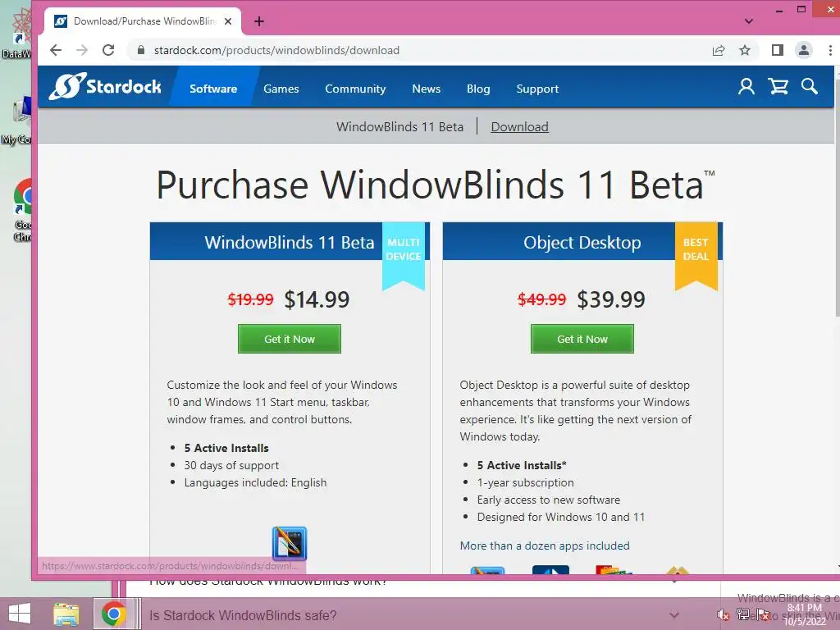Open the Google Chrome desktop shortcut

point(22,210)
